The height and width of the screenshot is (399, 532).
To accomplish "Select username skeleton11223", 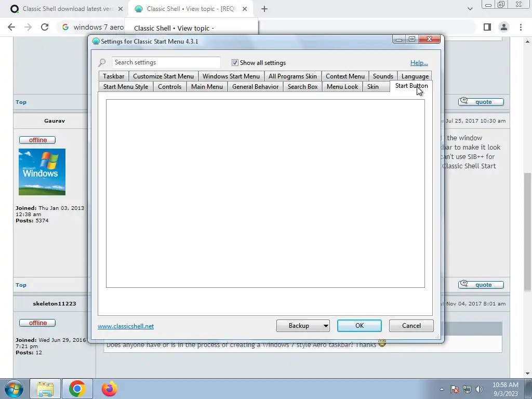I will [54, 303].
